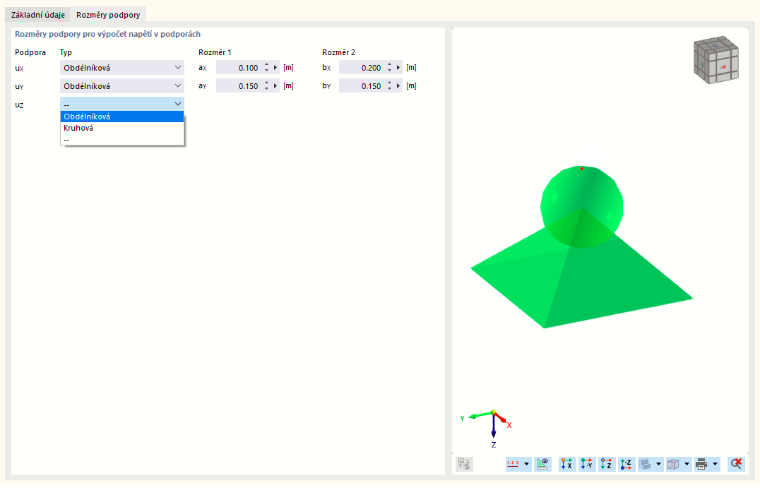Choose Kruhová from the uz list
The height and width of the screenshot is (488, 760).
coord(122,128)
